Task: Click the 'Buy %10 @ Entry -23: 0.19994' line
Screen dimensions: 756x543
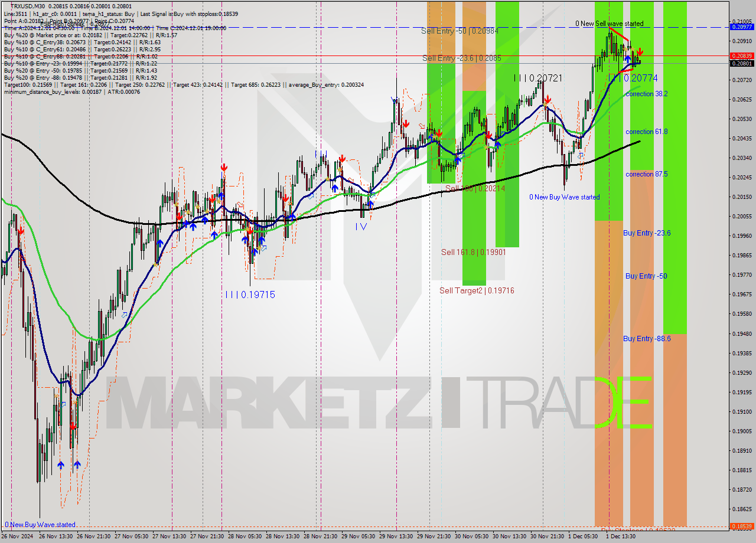Action: [80, 64]
